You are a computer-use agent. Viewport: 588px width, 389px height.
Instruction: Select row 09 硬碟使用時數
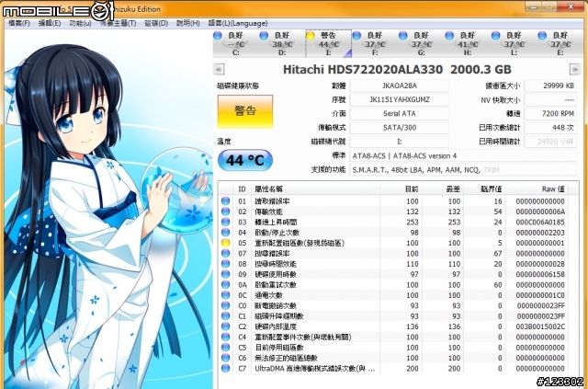393,274
